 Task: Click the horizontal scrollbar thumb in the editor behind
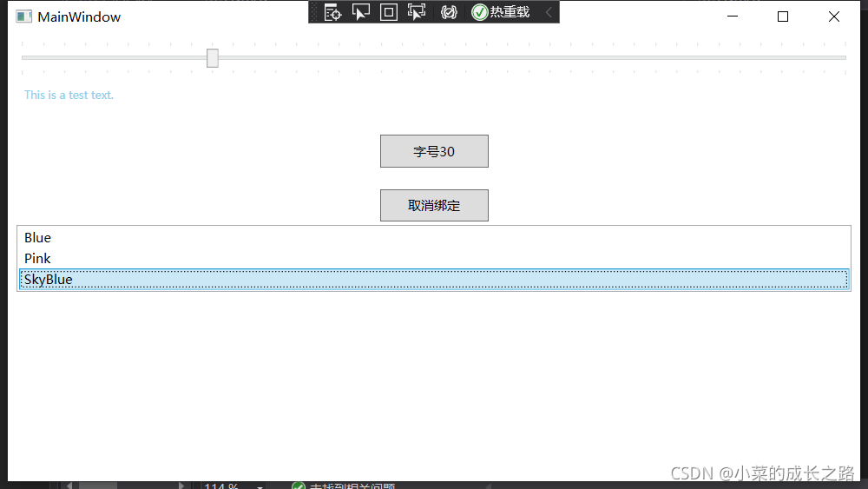(98, 486)
